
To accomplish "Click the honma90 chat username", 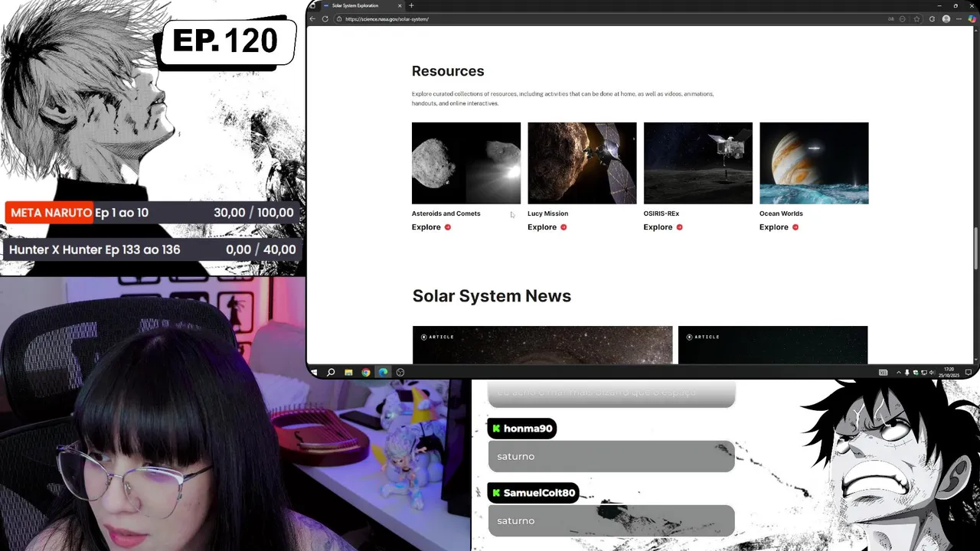I will click(528, 429).
